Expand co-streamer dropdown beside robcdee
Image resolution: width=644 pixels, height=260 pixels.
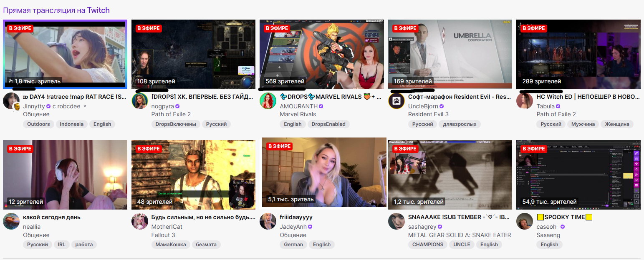click(x=85, y=106)
